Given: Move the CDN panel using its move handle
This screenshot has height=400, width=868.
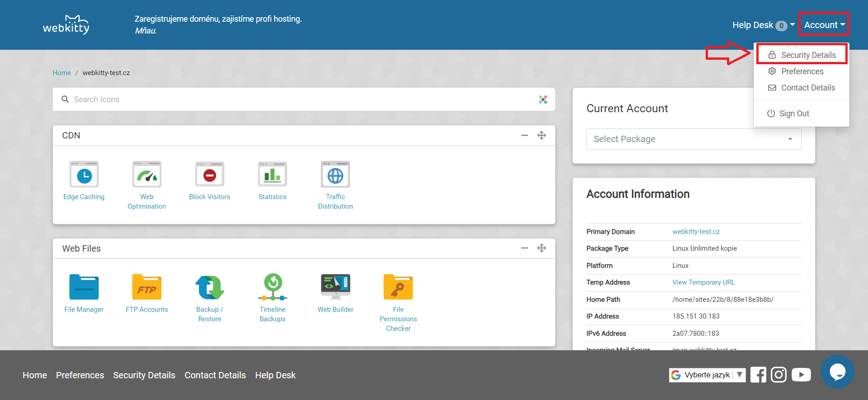Looking at the screenshot, I should (x=542, y=135).
